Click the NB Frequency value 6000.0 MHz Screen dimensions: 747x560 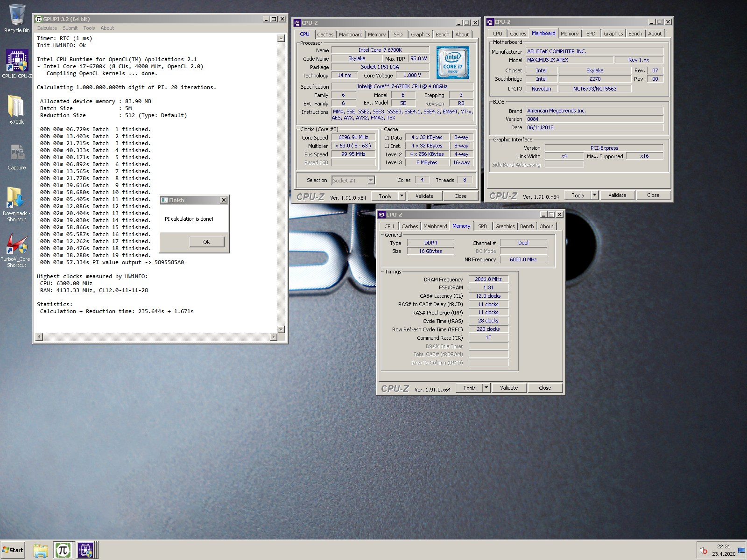(x=523, y=259)
